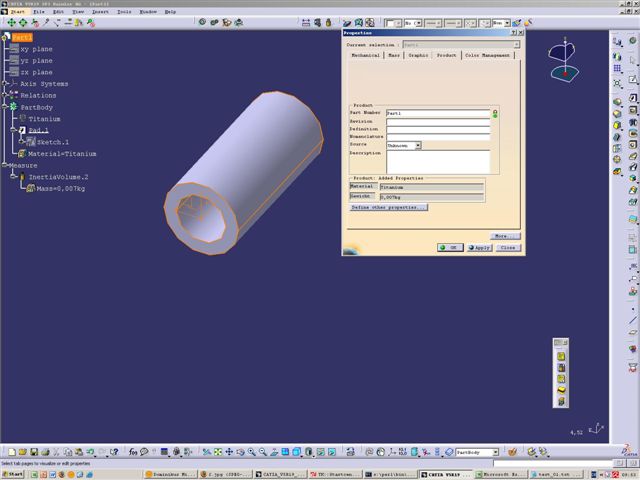Click the Part Number input field
Viewport: 640px width, 480px height.
tap(438, 113)
